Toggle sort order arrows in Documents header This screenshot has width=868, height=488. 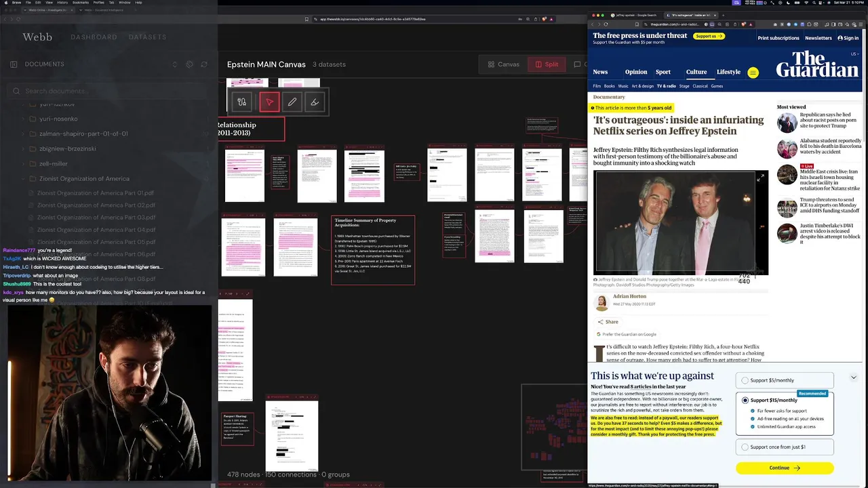pos(175,64)
